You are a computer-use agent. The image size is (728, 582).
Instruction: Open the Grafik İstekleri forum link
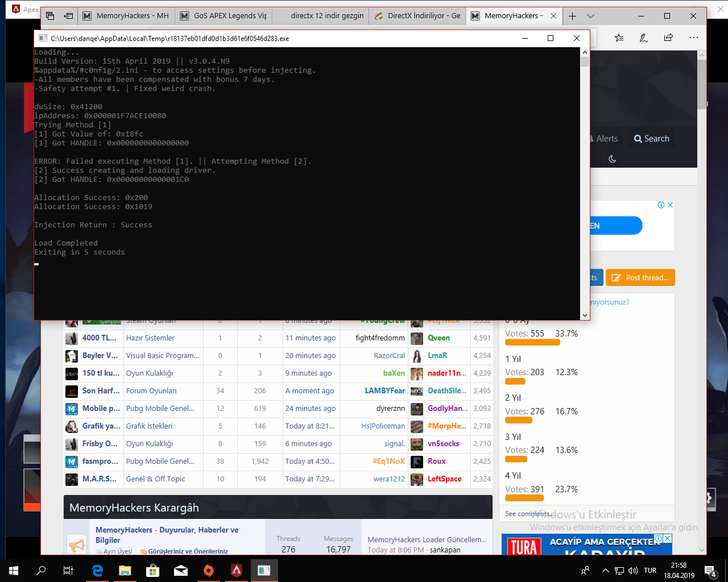pos(149,426)
